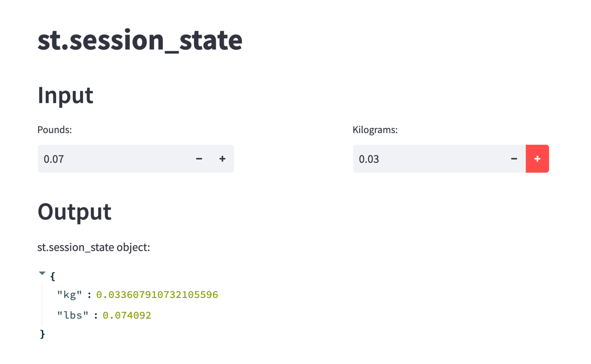The height and width of the screenshot is (364, 591).
Task: Click the "Kilograms:" field label
Action: [375, 130]
